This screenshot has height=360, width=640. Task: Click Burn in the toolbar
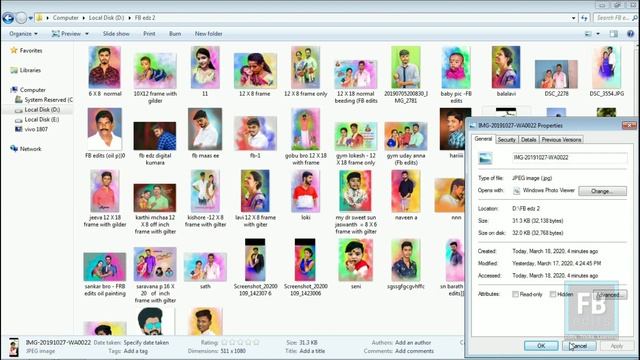(x=175, y=34)
